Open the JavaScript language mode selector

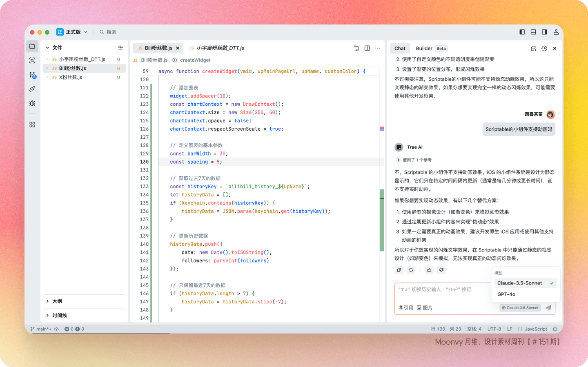(x=532, y=329)
